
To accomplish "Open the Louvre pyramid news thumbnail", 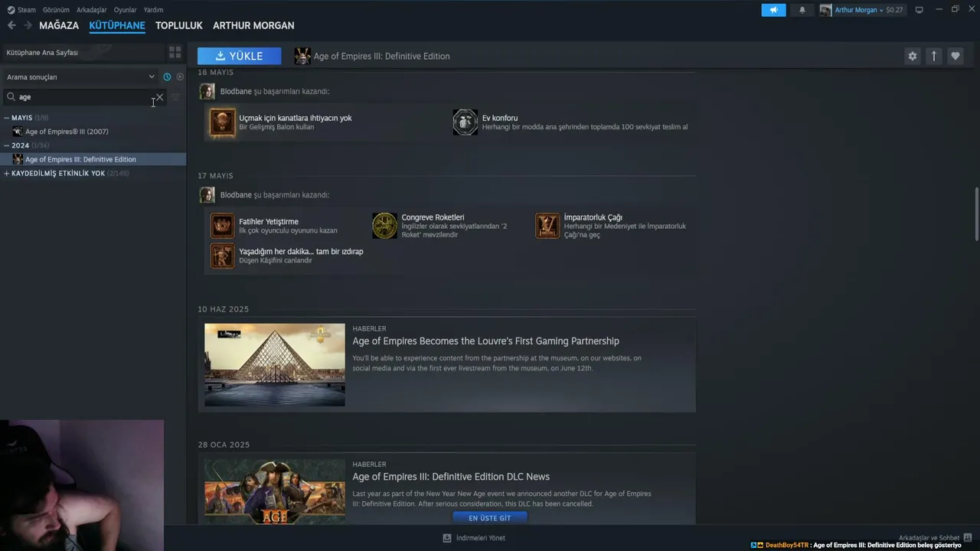I will coord(275,365).
